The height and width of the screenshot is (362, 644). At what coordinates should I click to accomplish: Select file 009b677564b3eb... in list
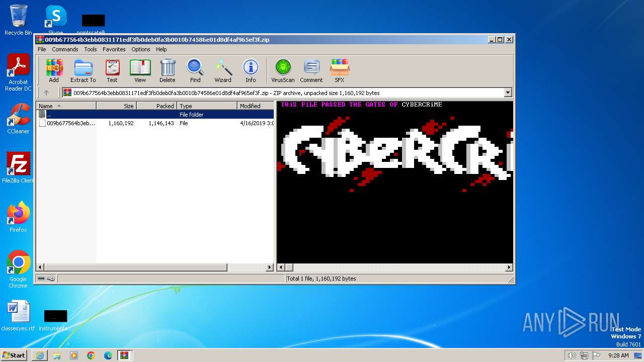(155, 123)
